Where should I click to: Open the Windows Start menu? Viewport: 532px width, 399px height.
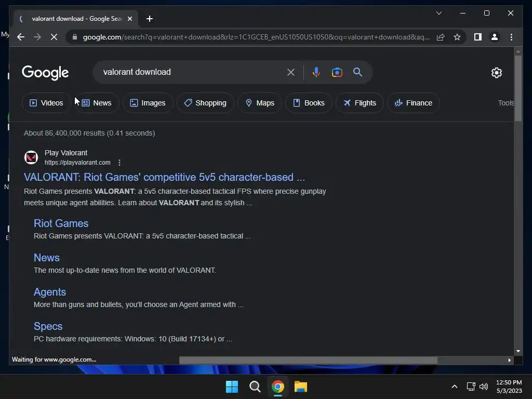click(x=232, y=387)
